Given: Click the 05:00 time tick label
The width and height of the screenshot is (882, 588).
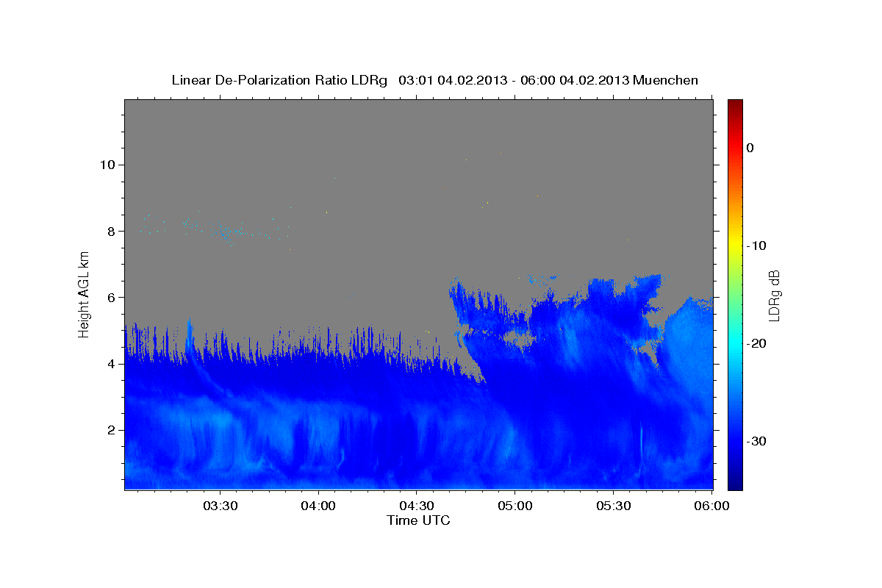Looking at the screenshot, I should point(514,506).
